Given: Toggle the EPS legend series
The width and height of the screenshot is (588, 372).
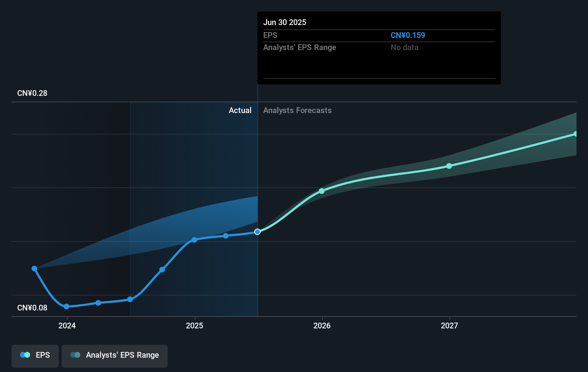Looking at the screenshot, I should [35, 356].
